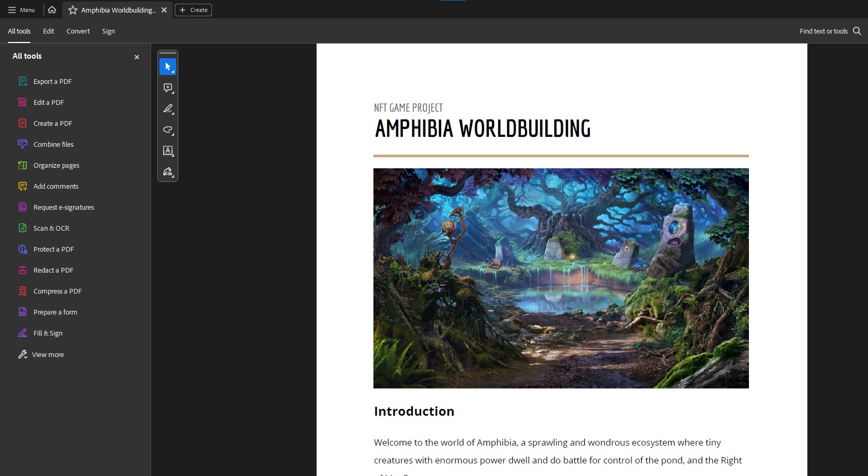
Task: Star the Amphibia Worldbuilding document
Action: point(73,10)
